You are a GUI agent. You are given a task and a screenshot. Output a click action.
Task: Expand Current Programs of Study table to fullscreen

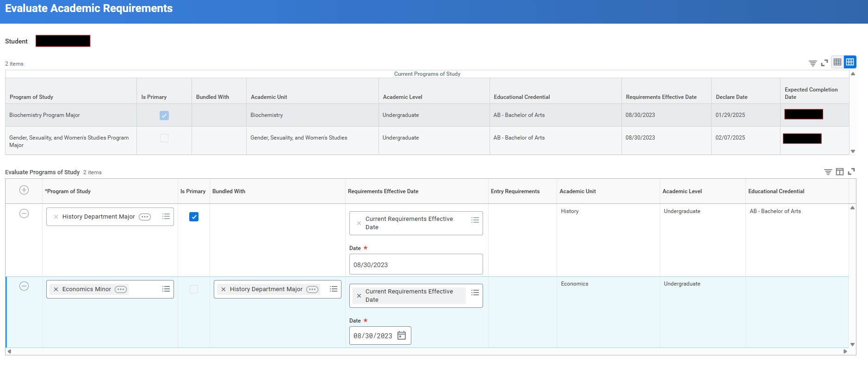pyautogui.click(x=825, y=63)
